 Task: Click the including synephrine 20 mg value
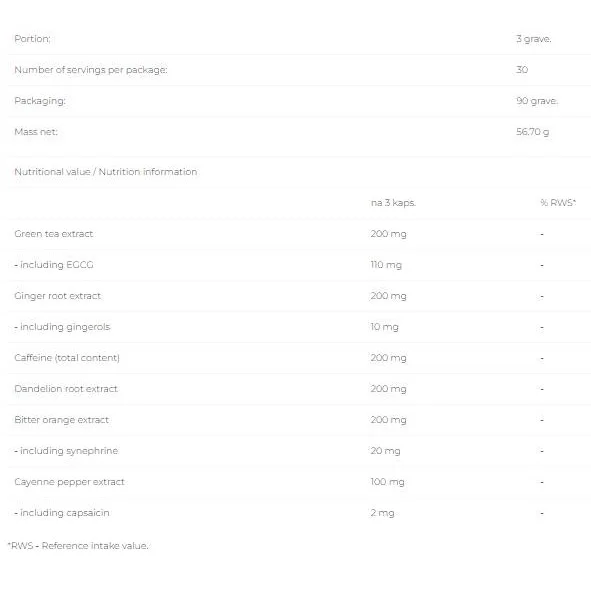[x=385, y=451]
